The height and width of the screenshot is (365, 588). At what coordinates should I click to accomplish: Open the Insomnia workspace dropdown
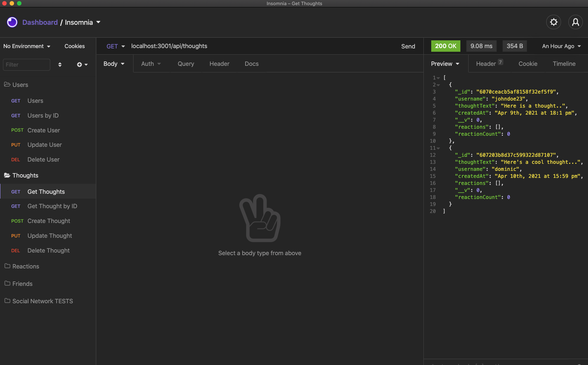click(83, 22)
